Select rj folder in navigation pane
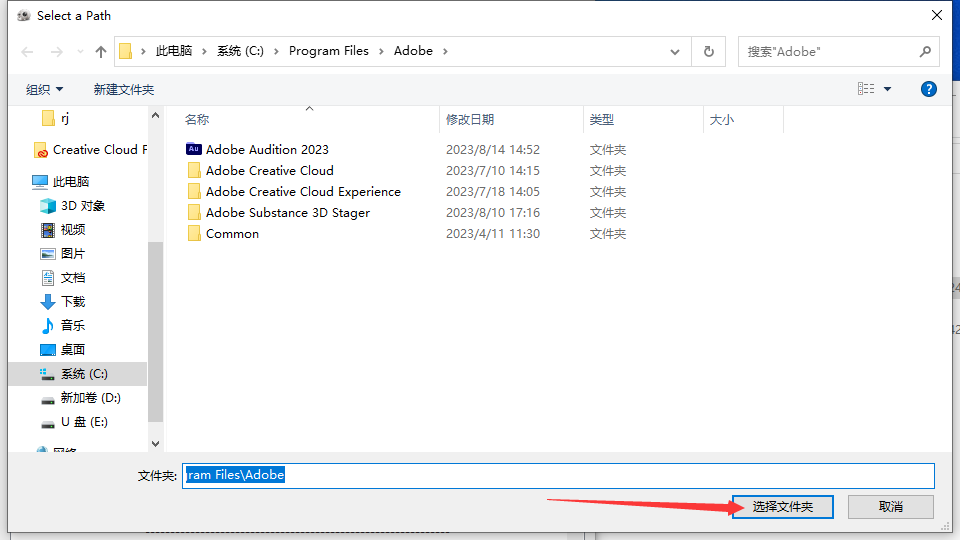Viewport: 960px width, 540px height. pyautogui.click(x=55, y=119)
